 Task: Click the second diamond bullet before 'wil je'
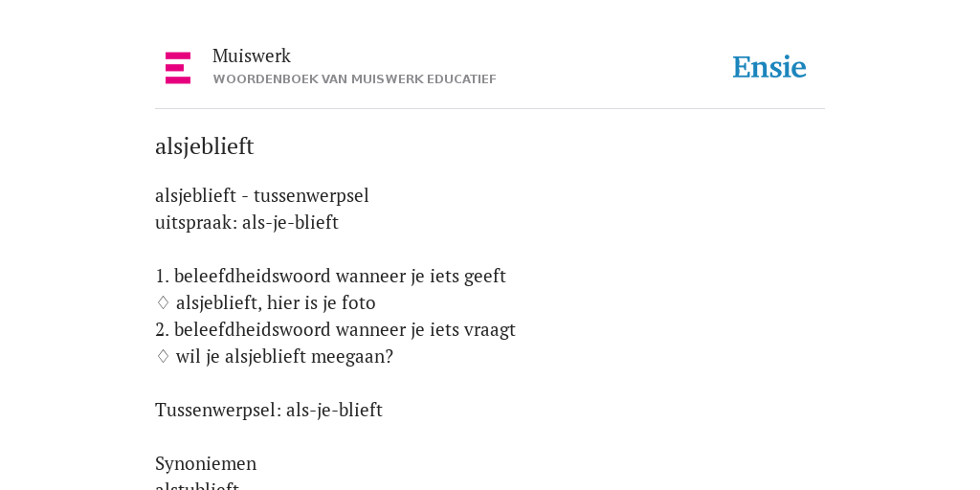163,356
